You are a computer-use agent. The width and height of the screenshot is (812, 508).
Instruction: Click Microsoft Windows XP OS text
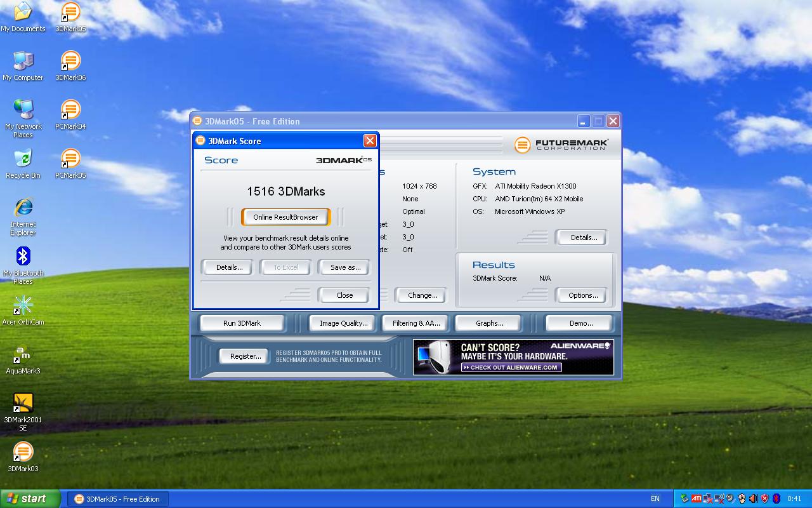coord(530,211)
